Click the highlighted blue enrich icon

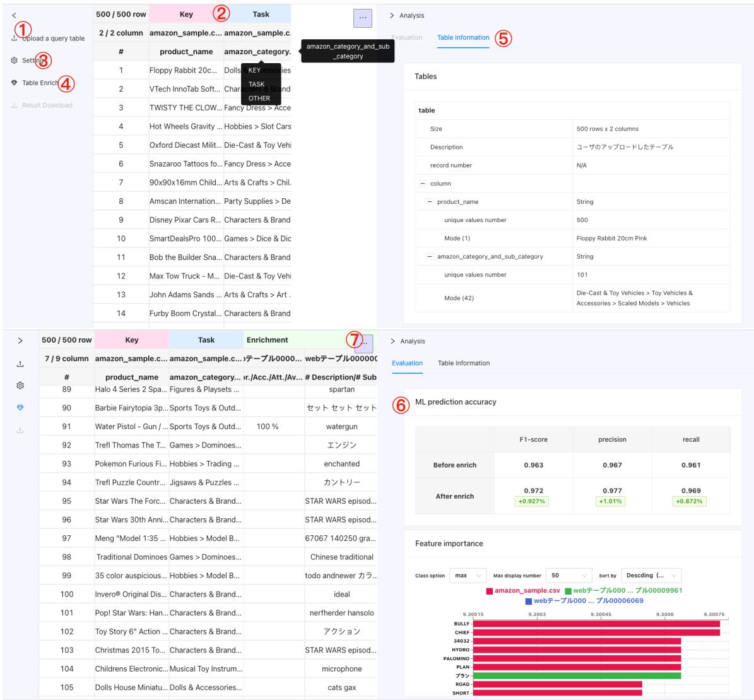pos(20,407)
